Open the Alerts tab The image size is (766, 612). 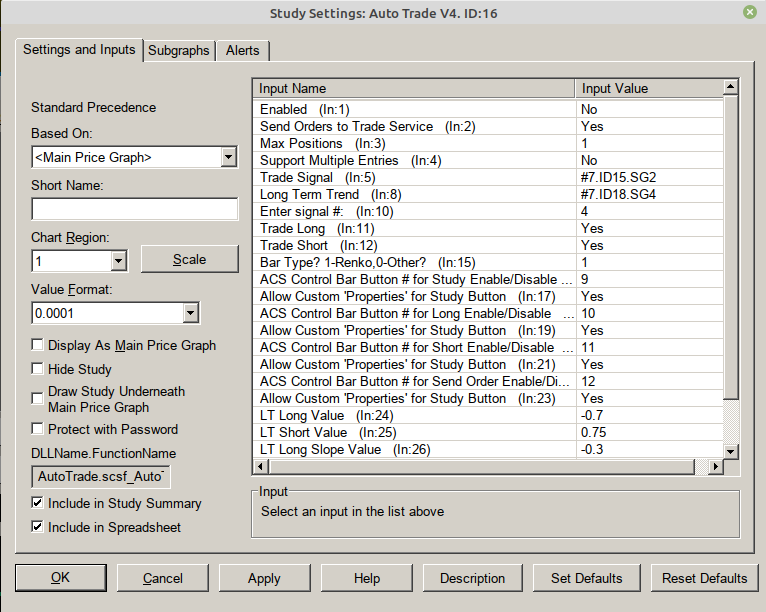[x=242, y=50]
